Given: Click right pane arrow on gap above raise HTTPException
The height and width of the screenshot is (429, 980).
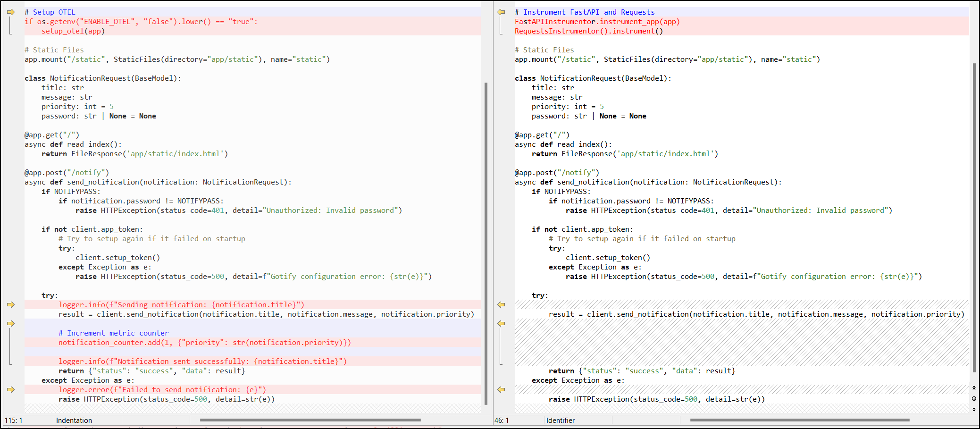Looking at the screenshot, I should point(501,390).
